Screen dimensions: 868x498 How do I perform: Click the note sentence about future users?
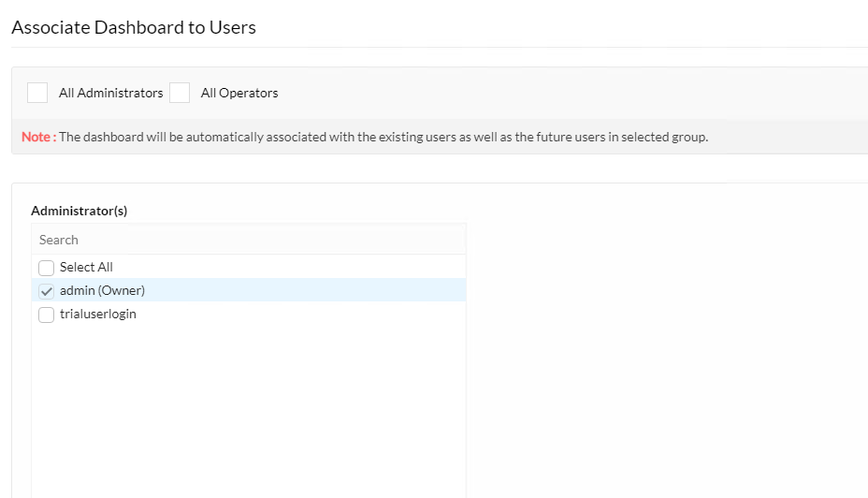pos(383,137)
